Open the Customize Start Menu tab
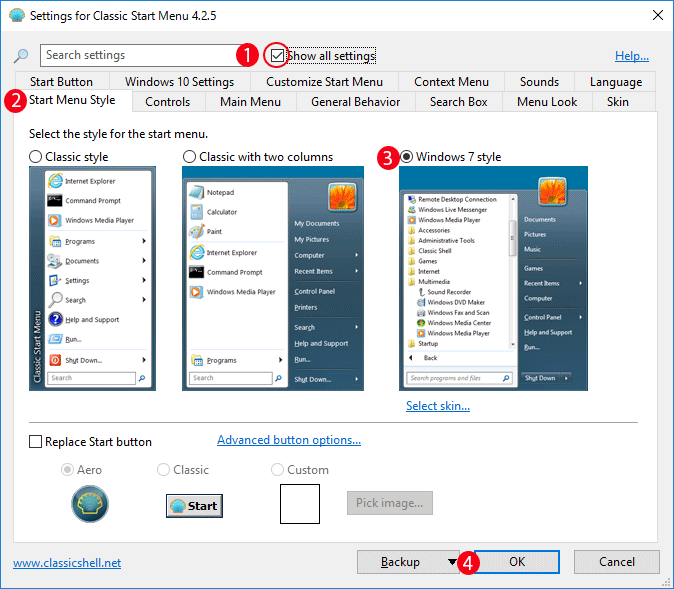This screenshot has width=674, height=589. (325, 82)
